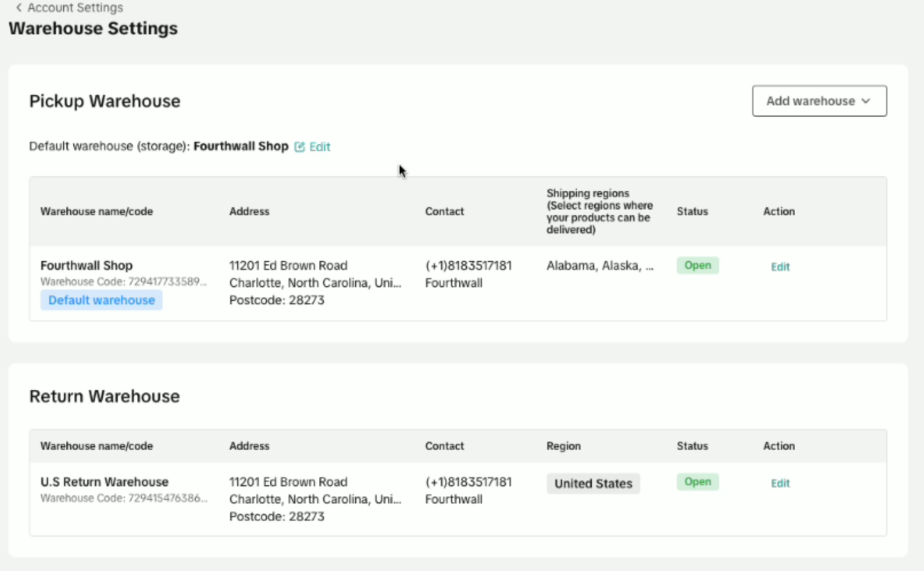
Task: Click the Shipping regions column header
Action: pos(599,211)
